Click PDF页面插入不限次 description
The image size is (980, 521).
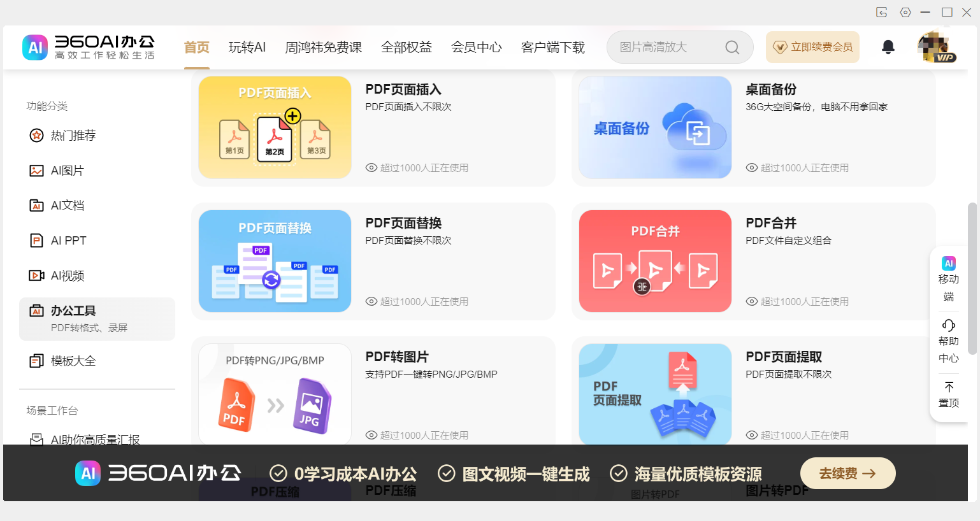tap(408, 107)
